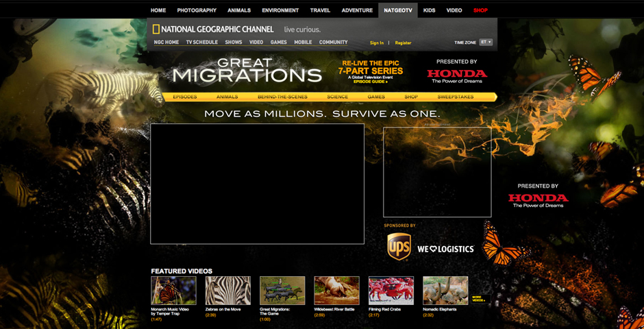This screenshot has height=329, width=644.
Task: Open the TRAVEL top navigation item
Action: (x=320, y=10)
